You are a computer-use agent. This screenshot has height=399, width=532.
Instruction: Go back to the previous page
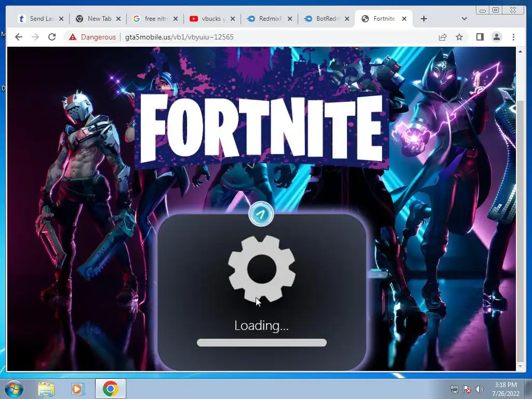(19, 37)
